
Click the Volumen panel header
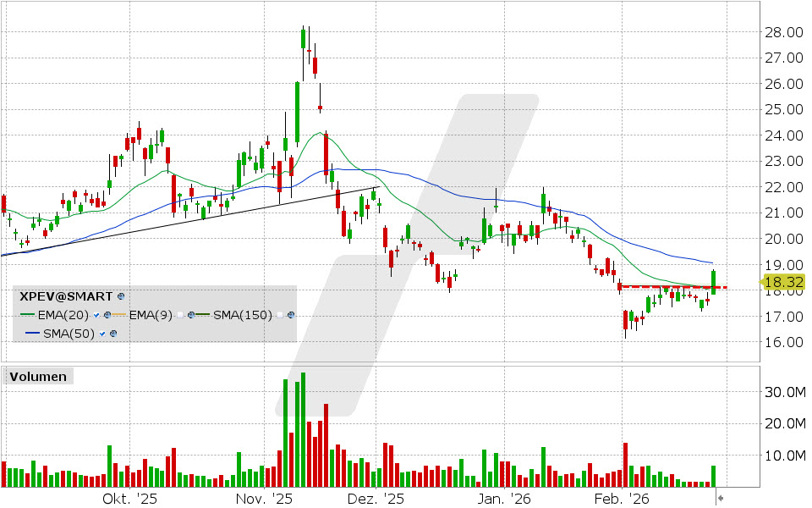click(x=37, y=377)
